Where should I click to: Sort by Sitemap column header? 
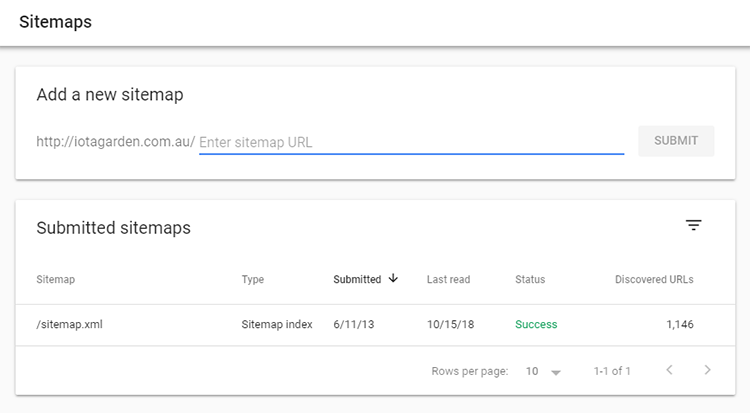click(55, 279)
